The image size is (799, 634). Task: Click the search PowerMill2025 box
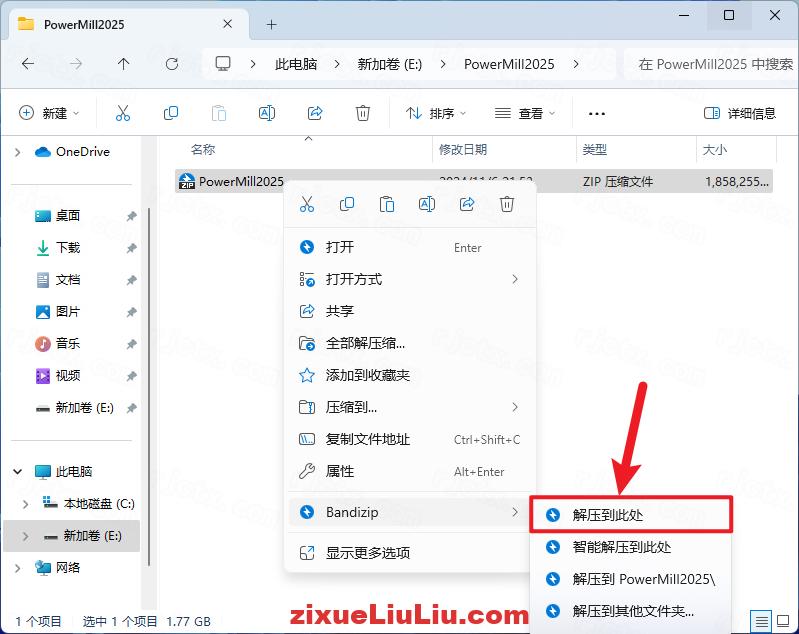712,64
